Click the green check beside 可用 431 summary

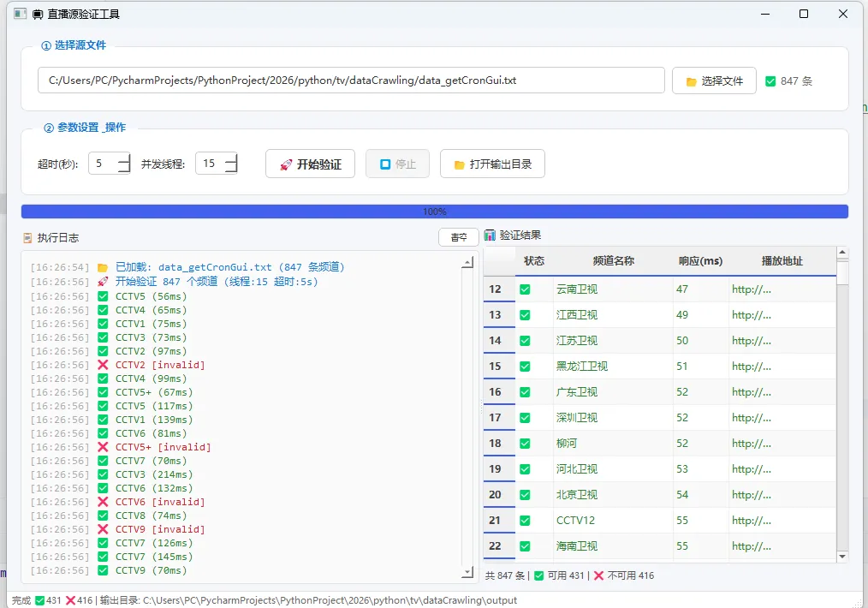pyautogui.click(x=538, y=575)
